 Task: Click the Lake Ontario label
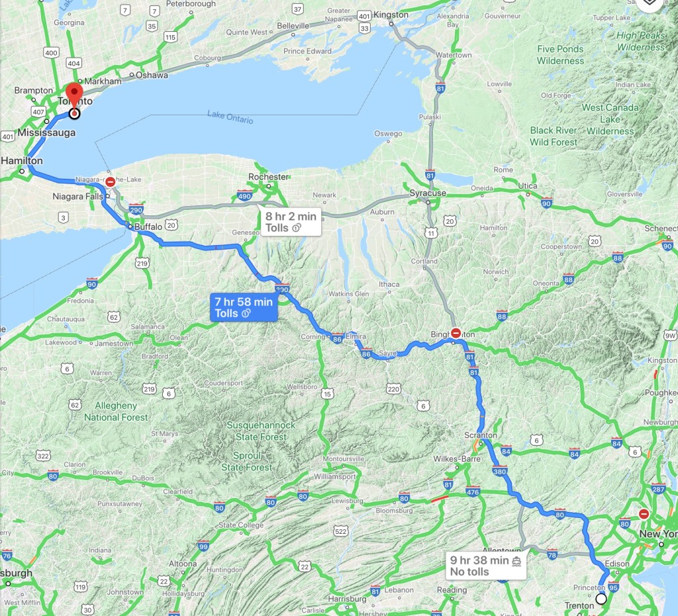pyautogui.click(x=230, y=117)
